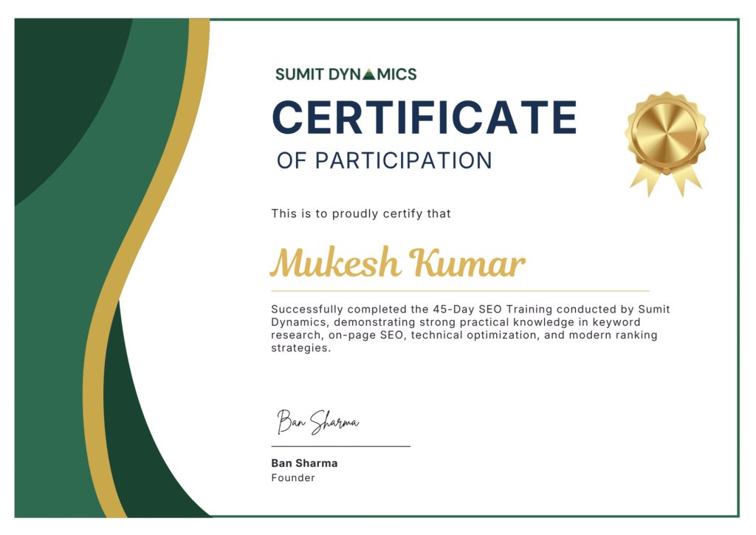This screenshot has height=535, width=756.
Task: Click the Sumit Dynamics logo text
Action: (x=346, y=75)
